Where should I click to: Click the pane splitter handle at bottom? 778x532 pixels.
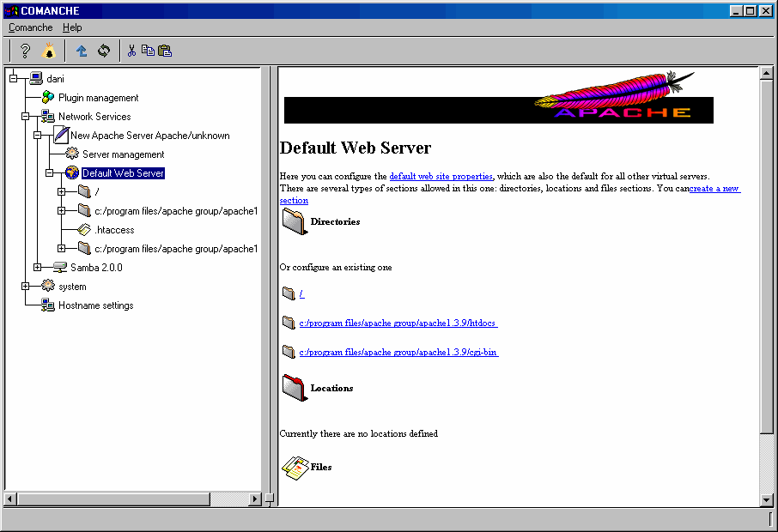click(x=270, y=498)
